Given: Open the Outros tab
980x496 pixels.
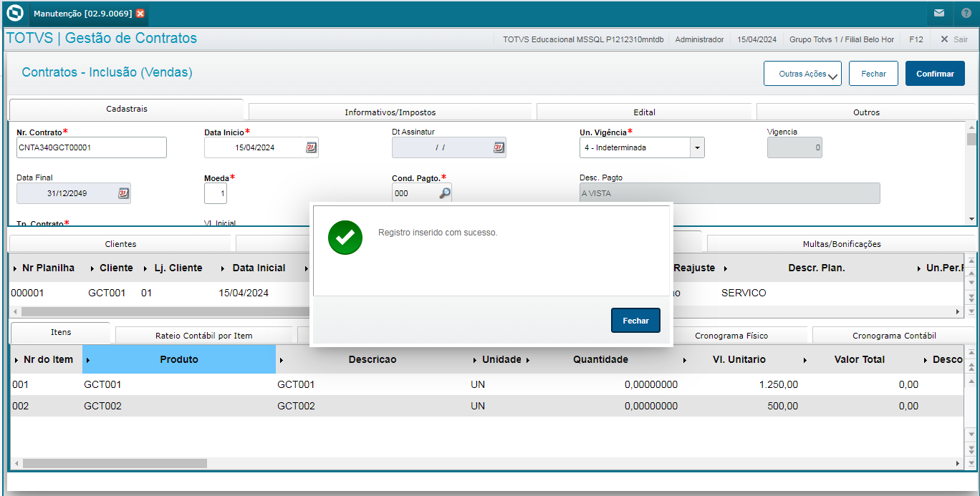Looking at the screenshot, I should [866, 112].
